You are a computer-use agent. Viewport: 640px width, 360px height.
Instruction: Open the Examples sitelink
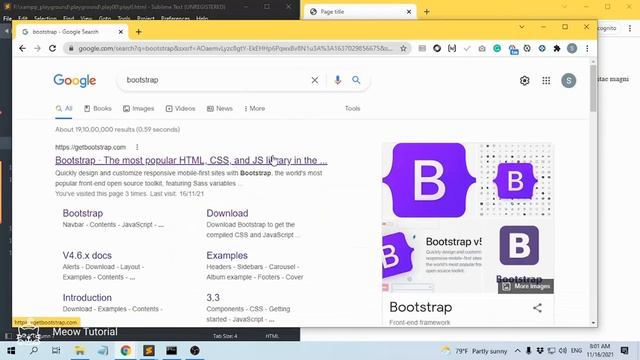tap(227, 256)
